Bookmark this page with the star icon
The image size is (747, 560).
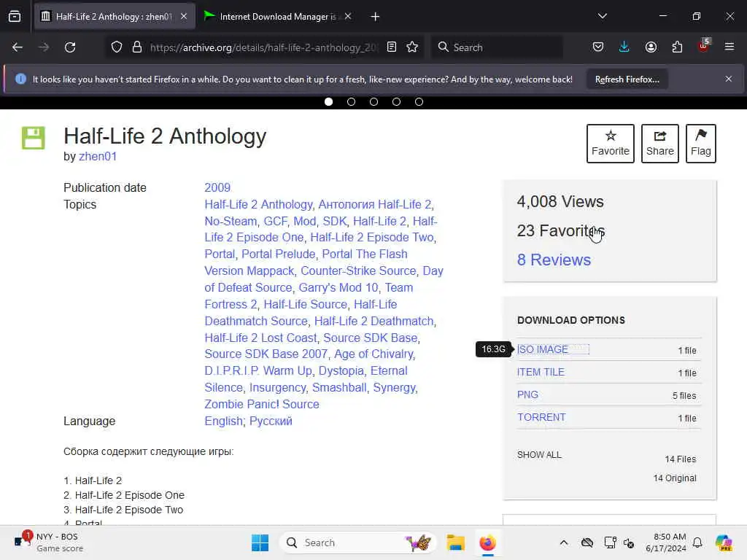tap(413, 47)
